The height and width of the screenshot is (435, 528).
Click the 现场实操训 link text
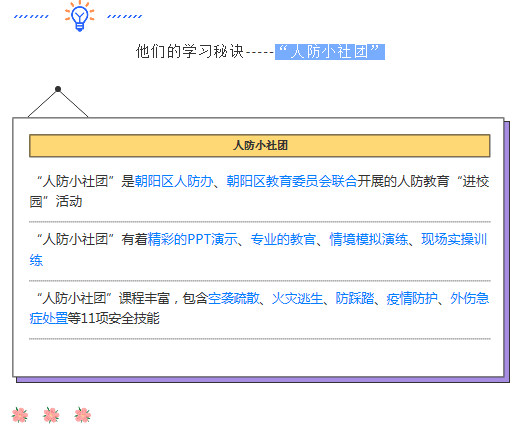[x=454, y=239]
